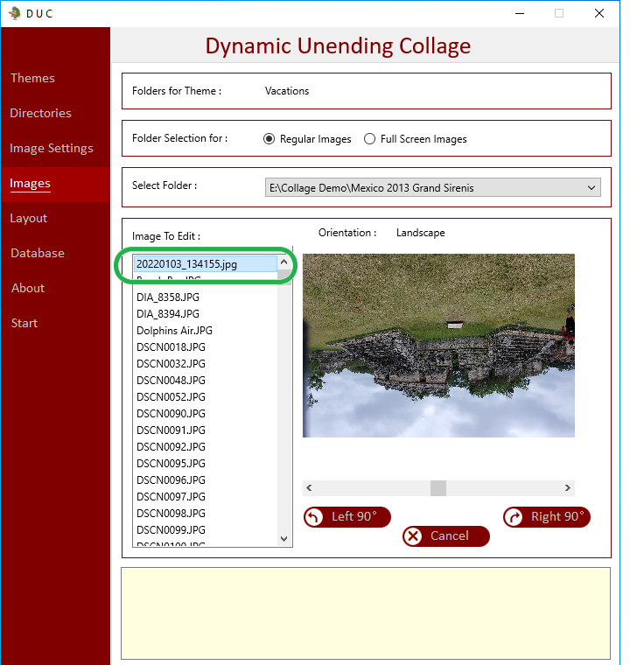Image resolution: width=644 pixels, height=665 pixels.
Task: Click the rotate-right arrow icon on Right 90°
Action: pos(514,517)
